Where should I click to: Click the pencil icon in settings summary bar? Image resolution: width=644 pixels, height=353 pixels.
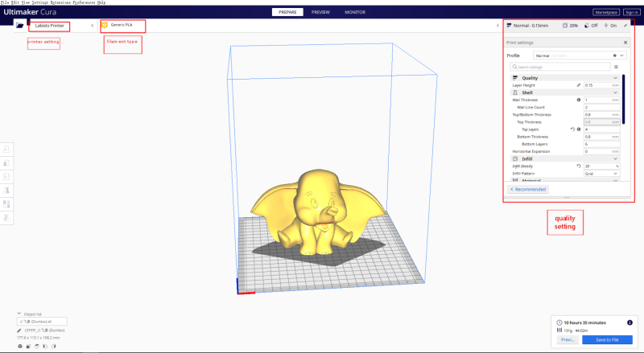coord(625,26)
